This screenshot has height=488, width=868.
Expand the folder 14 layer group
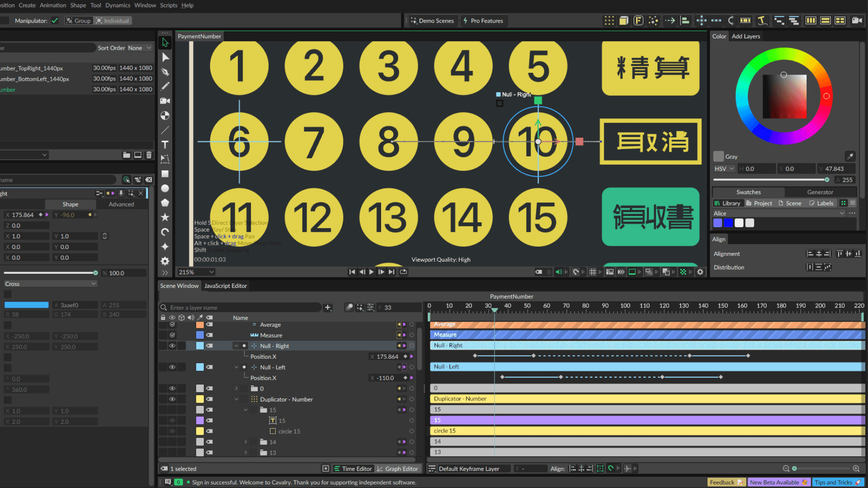245,442
